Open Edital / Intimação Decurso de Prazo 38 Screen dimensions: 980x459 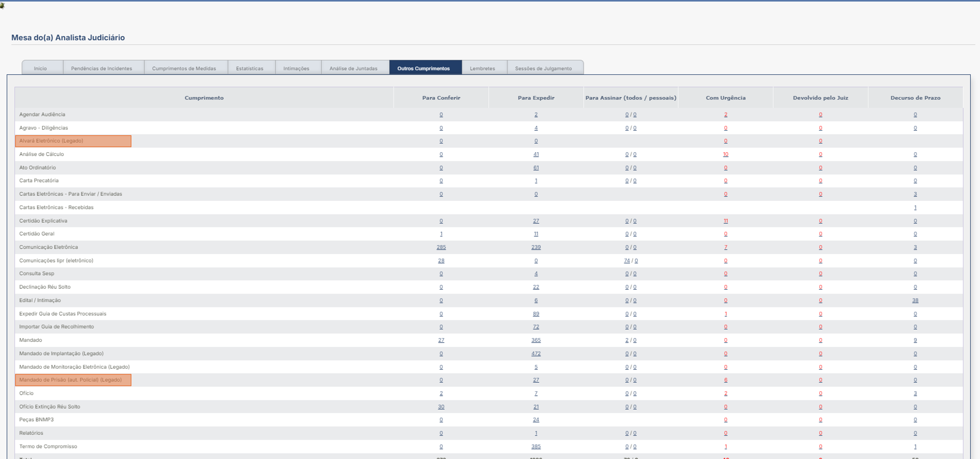pos(915,300)
